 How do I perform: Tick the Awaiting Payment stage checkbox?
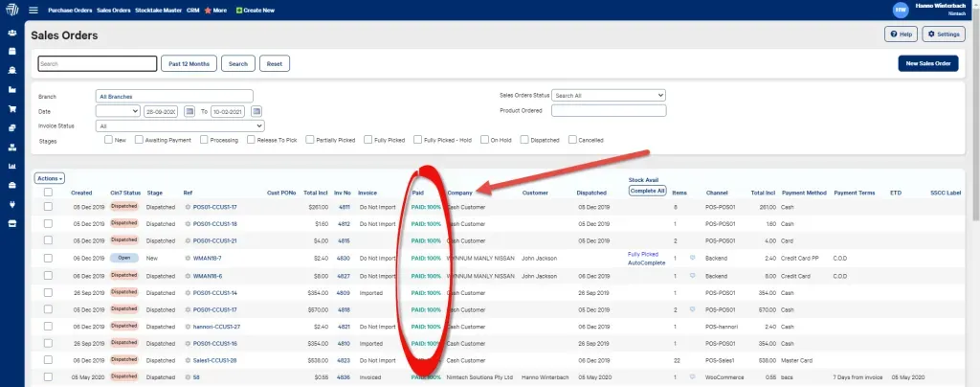click(139, 140)
